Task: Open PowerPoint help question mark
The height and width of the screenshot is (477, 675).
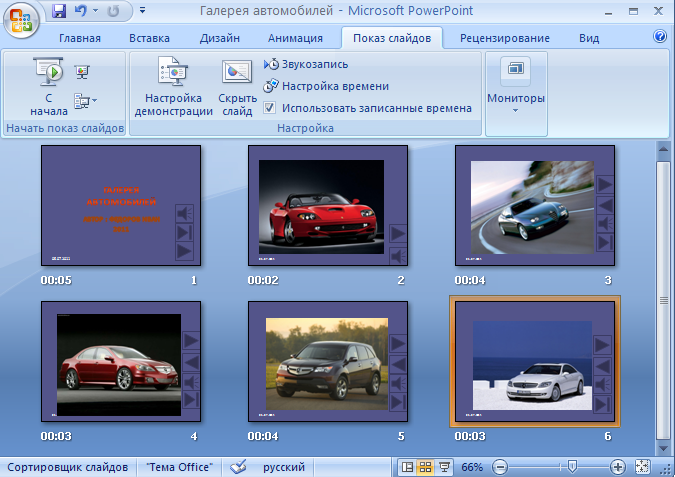Action: point(659,37)
